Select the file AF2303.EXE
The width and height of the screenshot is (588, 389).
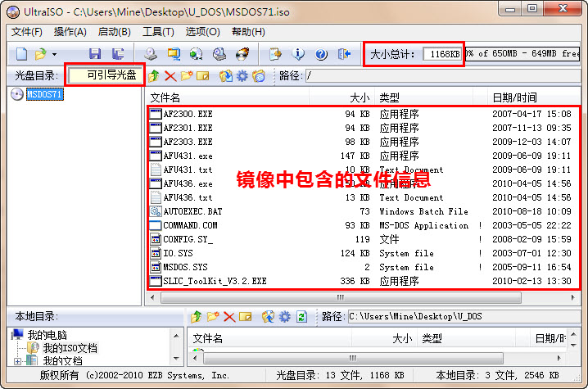click(x=188, y=142)
